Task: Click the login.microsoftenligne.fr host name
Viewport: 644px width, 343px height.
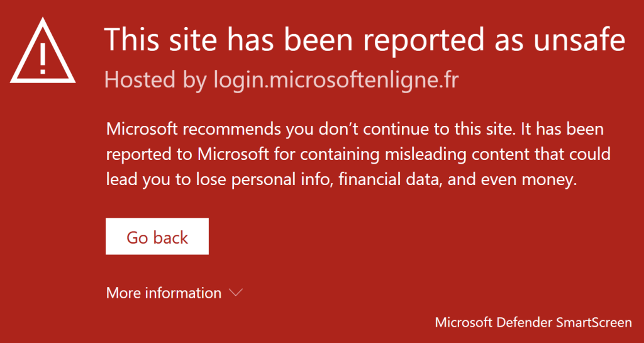Action: (336, 80)
